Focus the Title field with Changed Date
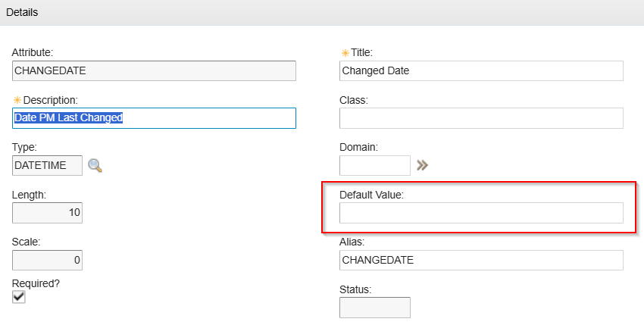The width and height of the screenshot is (644, 325). (x=481, y=70)
